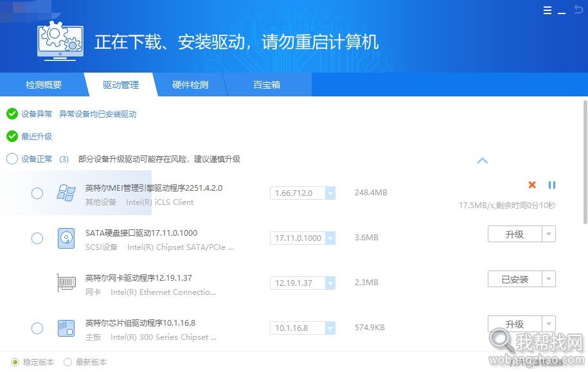Click the hard disk icon for SATA driver

(66, 238)
